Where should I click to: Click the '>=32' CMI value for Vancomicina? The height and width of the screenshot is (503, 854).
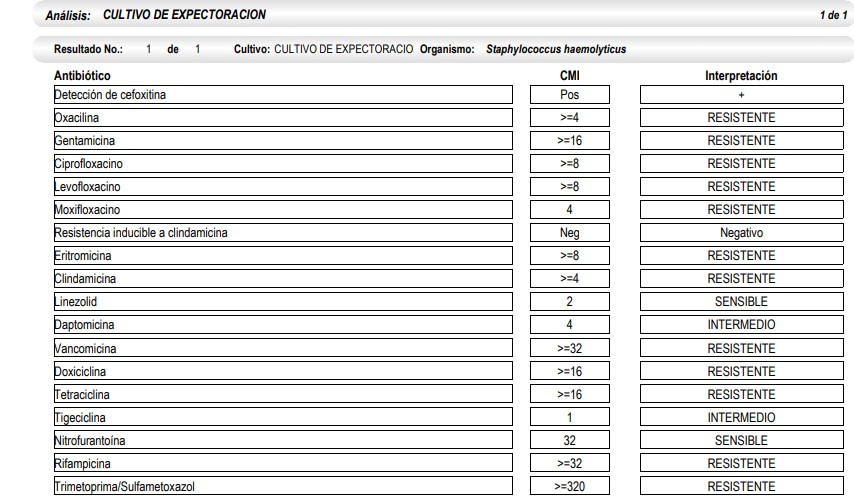point(570,348)
